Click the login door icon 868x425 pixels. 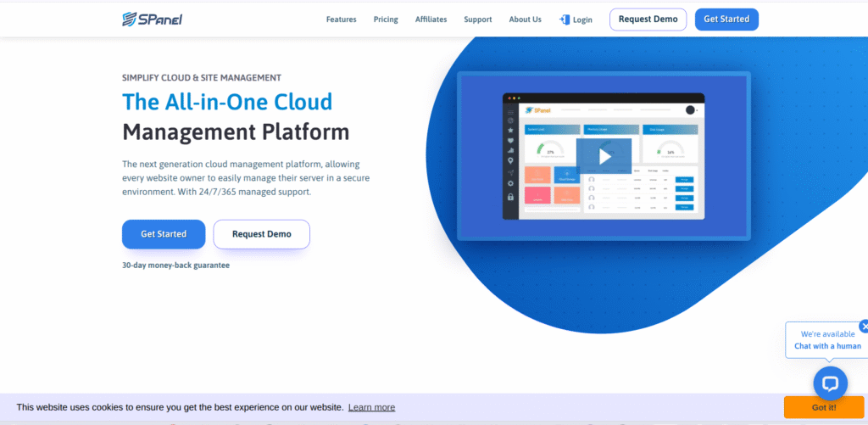(565, 20)
